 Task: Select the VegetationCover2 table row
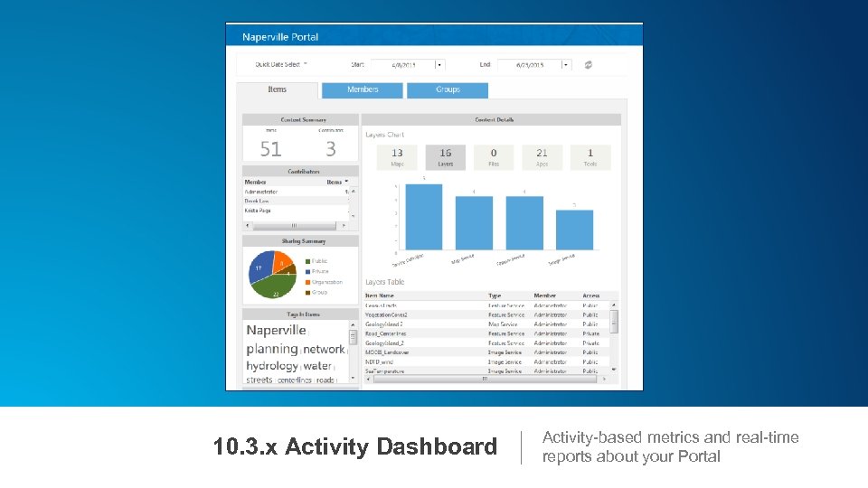[x=486, y=314]
